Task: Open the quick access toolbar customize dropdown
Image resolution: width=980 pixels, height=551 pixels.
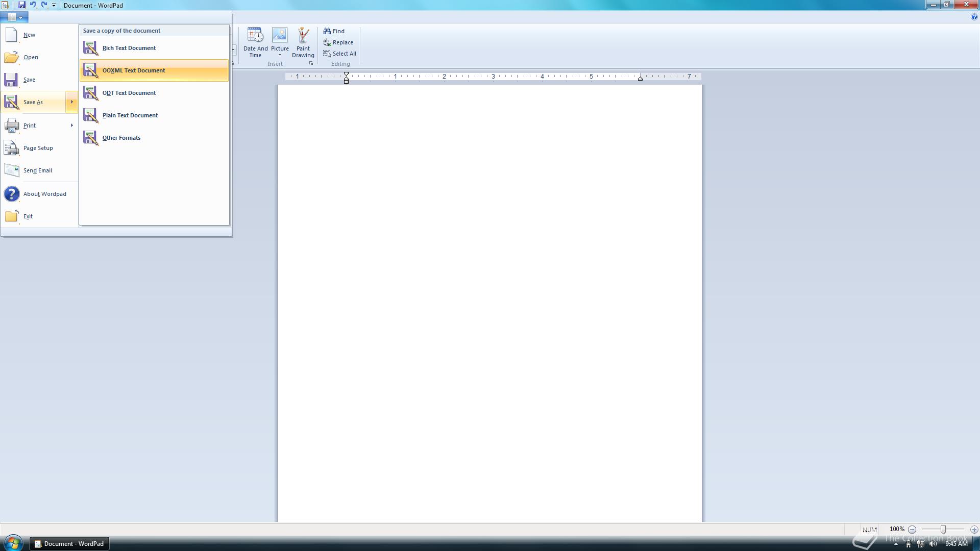Action: pos(54,5)
